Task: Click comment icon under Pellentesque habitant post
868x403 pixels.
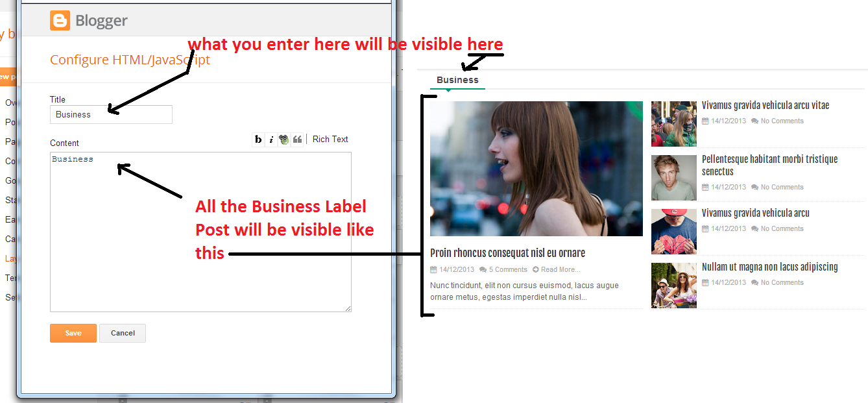Action: [x=754, y=187]
